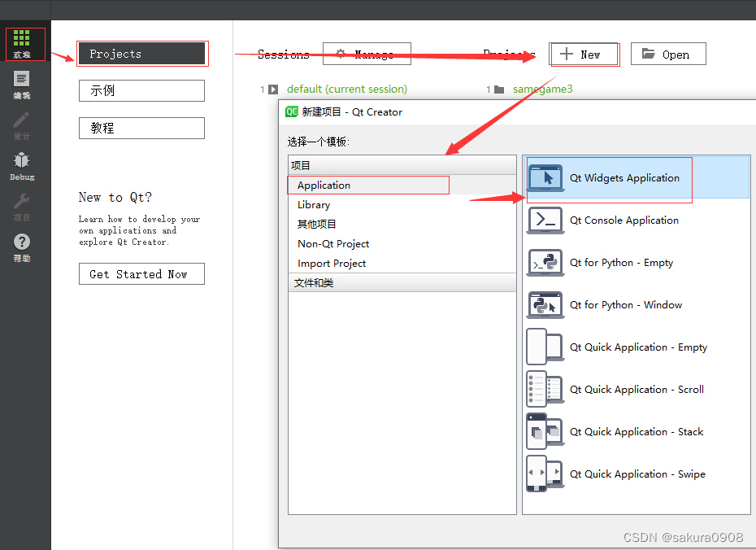Click the 项目 category header
This screenshot has height=550, width=756.
point(402,165)
